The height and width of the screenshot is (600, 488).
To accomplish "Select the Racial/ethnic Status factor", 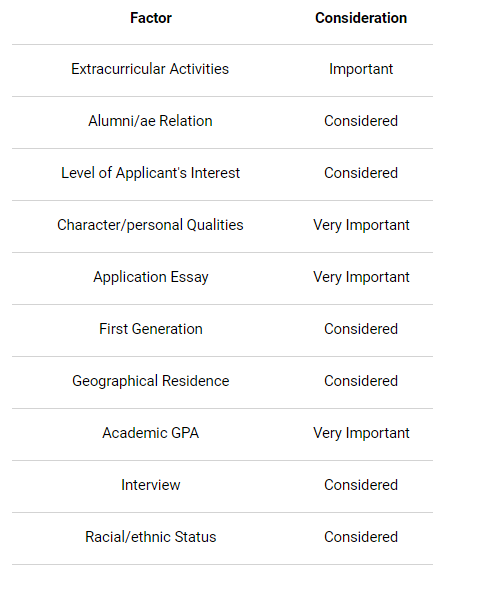I will pos(151,537).
